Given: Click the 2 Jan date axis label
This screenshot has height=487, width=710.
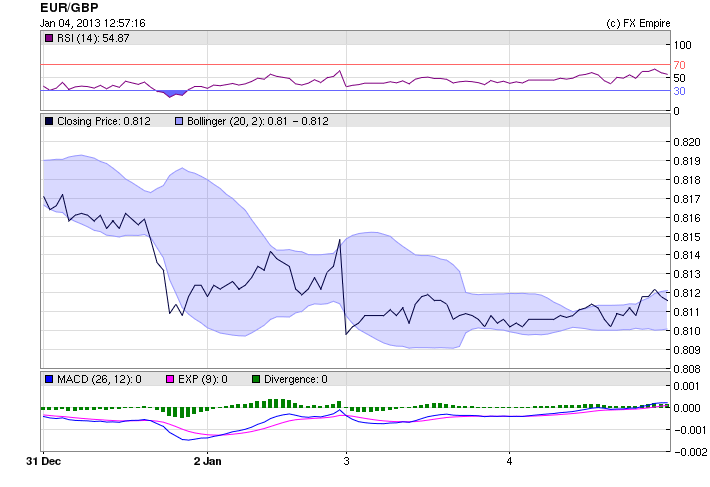Looking at the screenshot, I should pyautogui.click(x=207, y=461).
